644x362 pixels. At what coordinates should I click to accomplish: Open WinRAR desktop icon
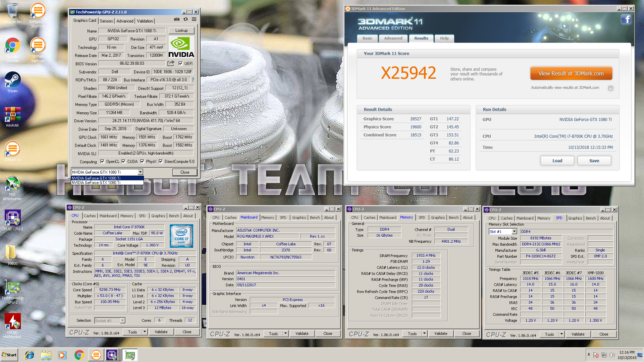pyautogui.click(x=12, y=117)
